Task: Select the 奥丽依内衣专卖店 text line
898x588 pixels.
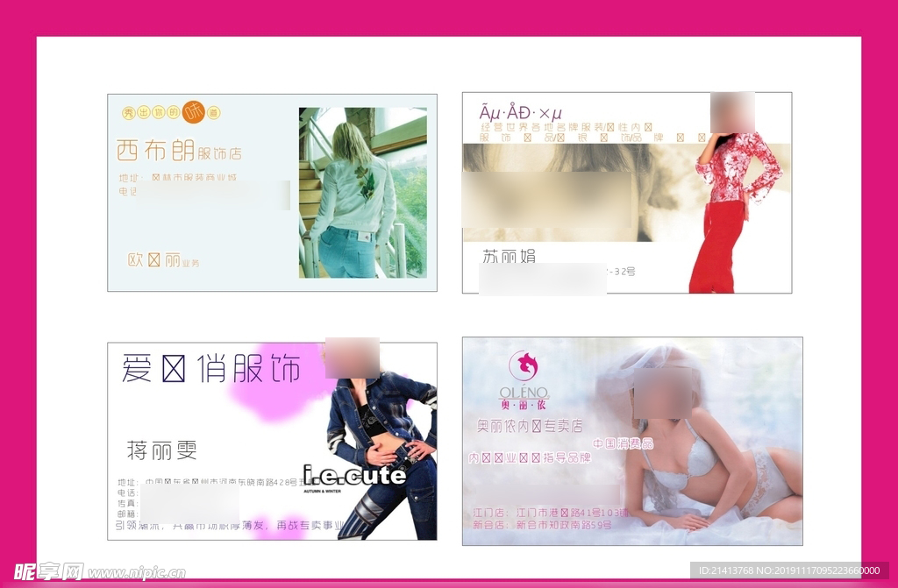Action: point(529,427)
